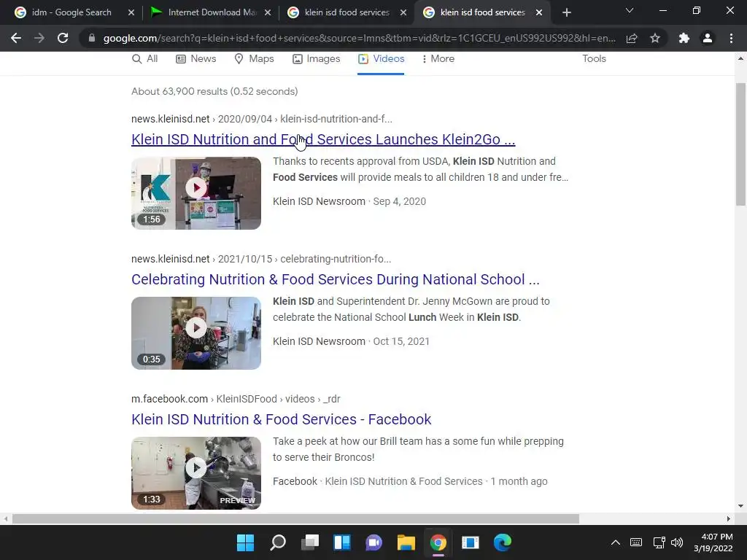This screenshot has width=747, height=560.
Task: Play the 0:35 National School Lunch video thumbnail
Action: click(x=196, y=333)
